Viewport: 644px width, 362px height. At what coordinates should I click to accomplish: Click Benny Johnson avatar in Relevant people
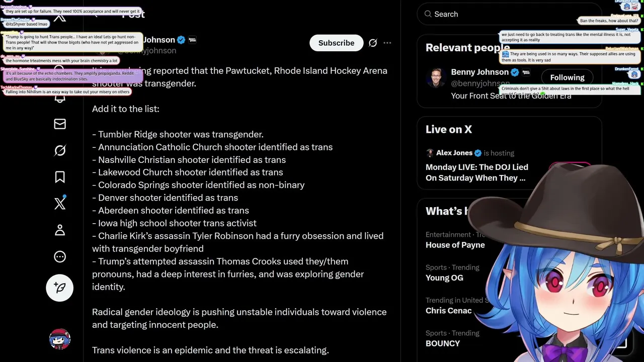(x=436, y=77)
